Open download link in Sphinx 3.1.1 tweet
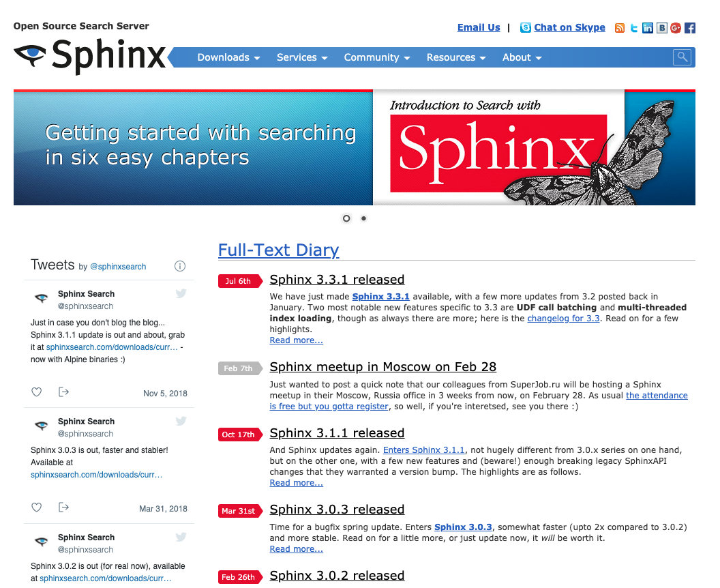Image resolution: width=720 pixels, height=588 pixels. (x=112, y=347)
